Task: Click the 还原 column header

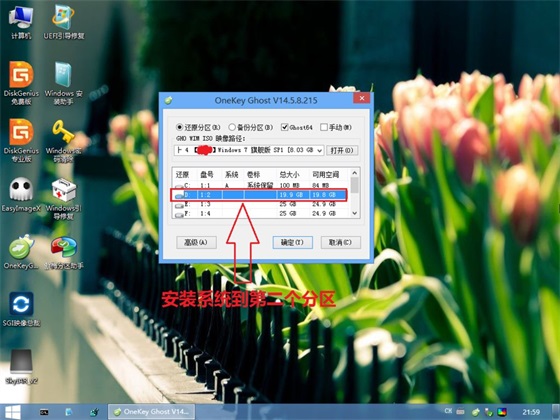Action: tap(182, 175)
